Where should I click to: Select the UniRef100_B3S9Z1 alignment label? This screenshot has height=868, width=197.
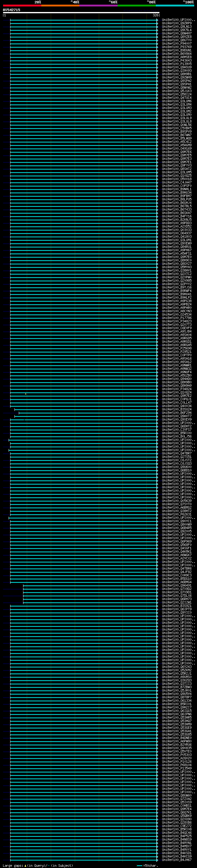(x=177, y=606)
